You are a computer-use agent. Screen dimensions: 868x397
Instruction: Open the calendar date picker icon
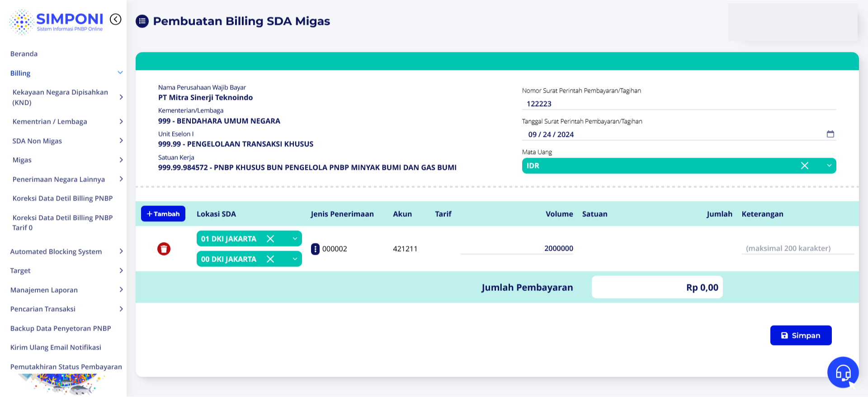point(830,134)
